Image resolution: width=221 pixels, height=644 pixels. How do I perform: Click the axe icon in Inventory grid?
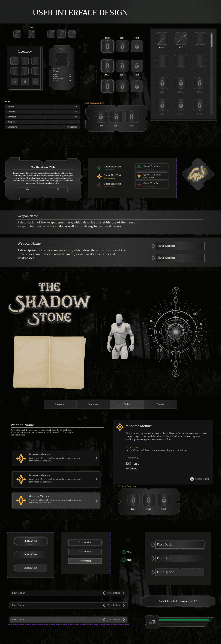[x=14, y=61]
